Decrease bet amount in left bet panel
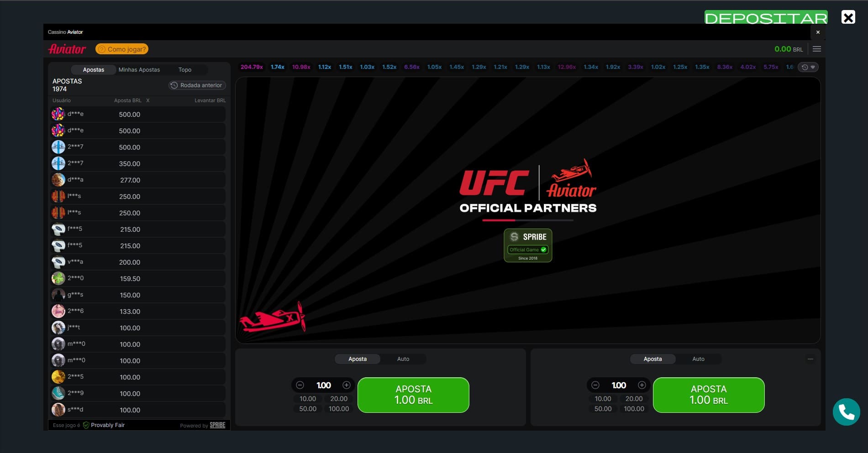The image size is (868, 453). 300,385
